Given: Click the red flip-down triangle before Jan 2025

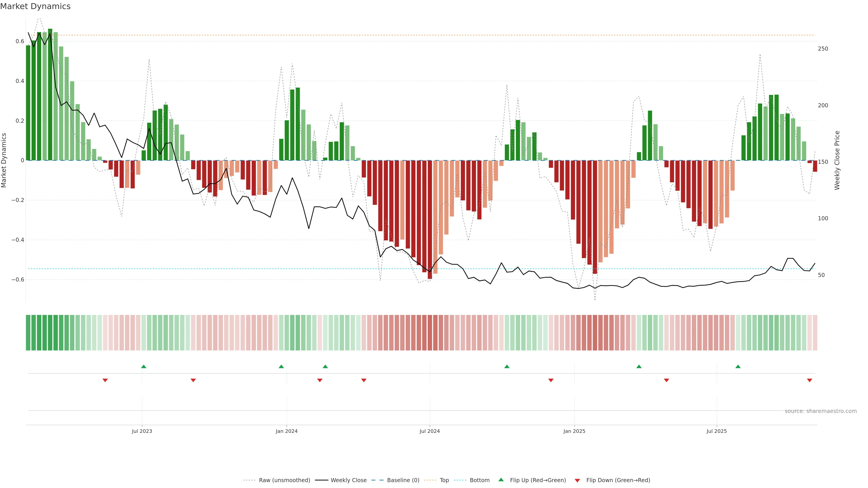Looking at the screenshot, I should pos(551,380).
